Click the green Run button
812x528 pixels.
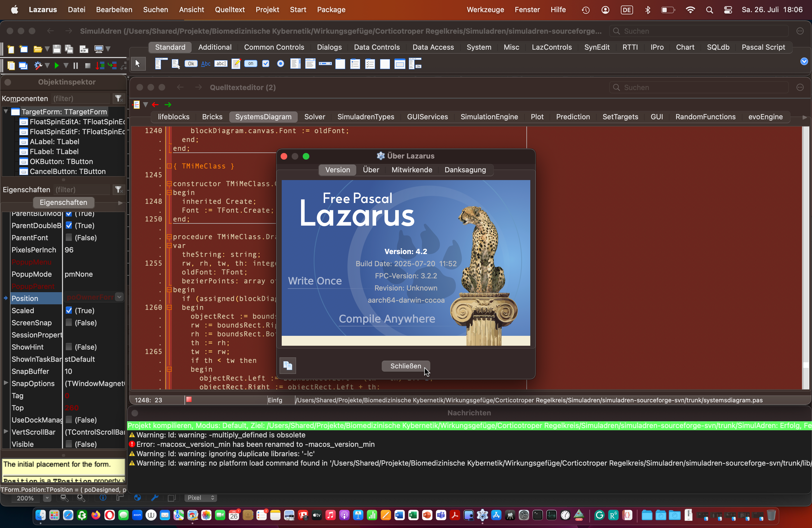(57, 65)
